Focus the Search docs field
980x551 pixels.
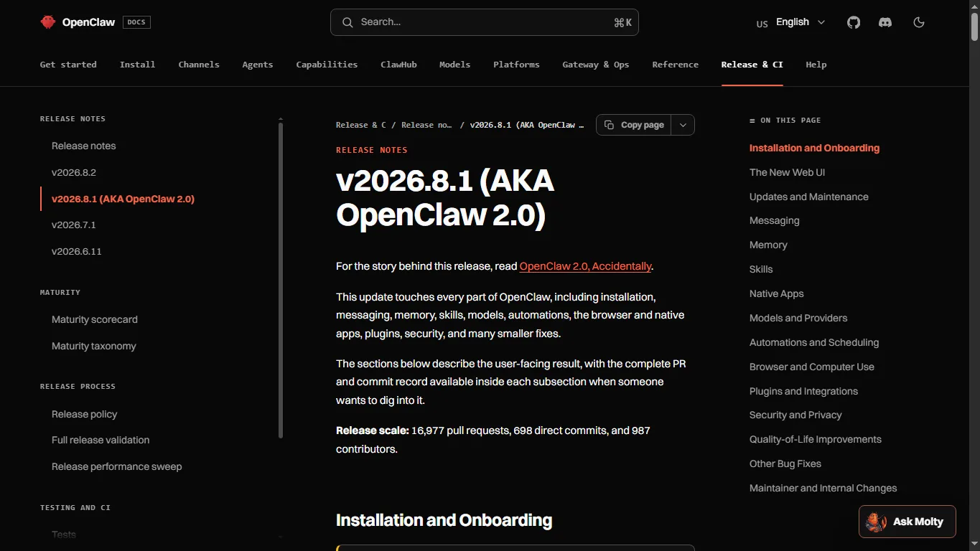(485, 22)
